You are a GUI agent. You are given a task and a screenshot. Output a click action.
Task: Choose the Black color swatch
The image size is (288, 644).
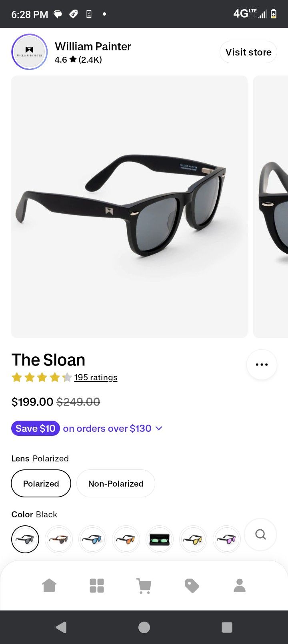click(x=25, y=539)
